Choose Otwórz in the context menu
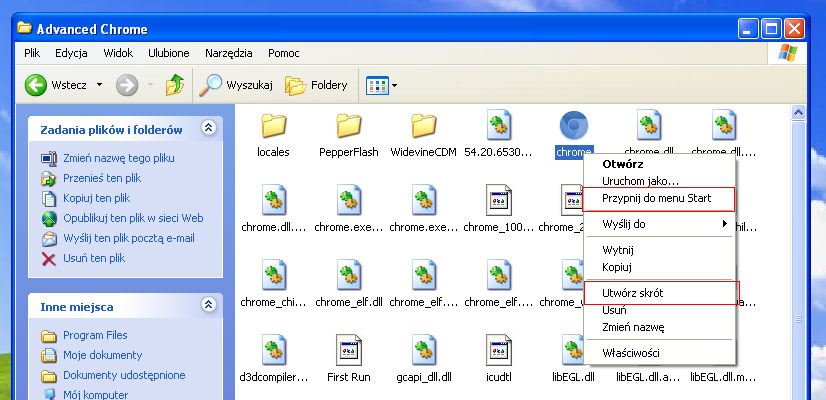 click(659, 164)
